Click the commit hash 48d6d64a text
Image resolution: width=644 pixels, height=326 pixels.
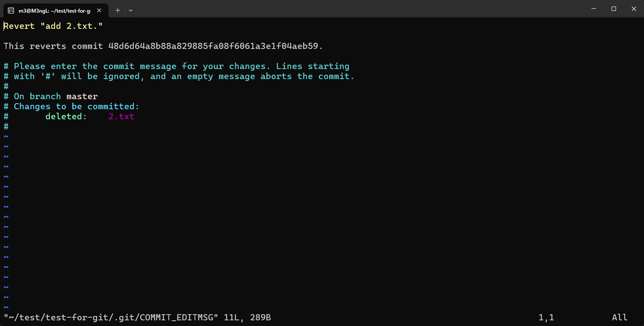click(x=214, y=46)
